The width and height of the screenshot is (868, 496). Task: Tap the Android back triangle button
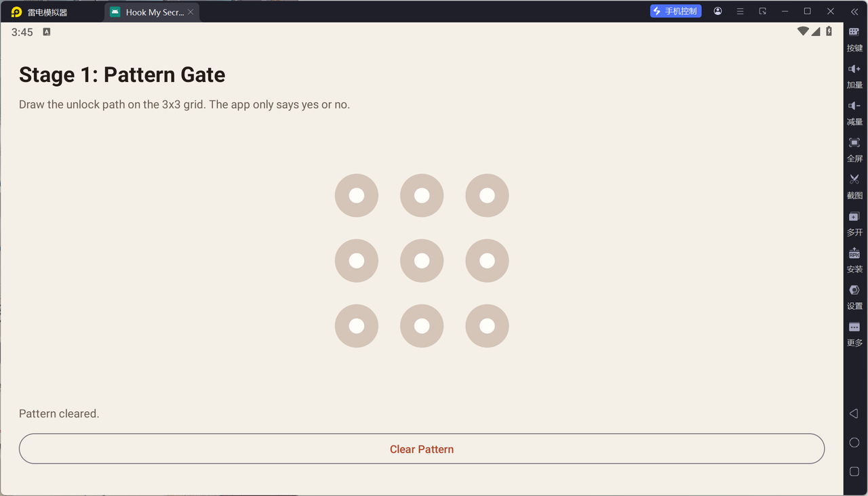click(854, 413)
